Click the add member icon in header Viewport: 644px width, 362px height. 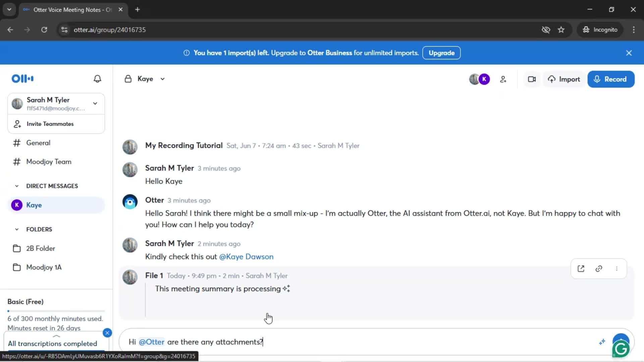[x=503, y=79]
